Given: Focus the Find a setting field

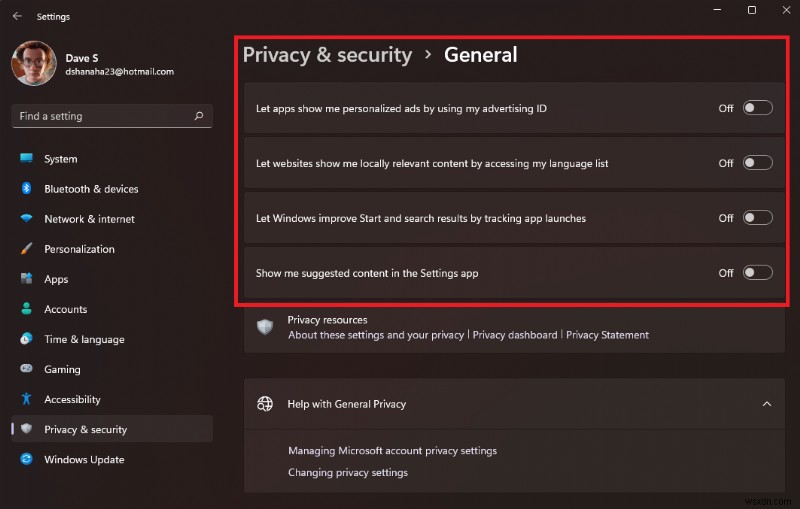Looking at the screenshot, I should (112, 116).
